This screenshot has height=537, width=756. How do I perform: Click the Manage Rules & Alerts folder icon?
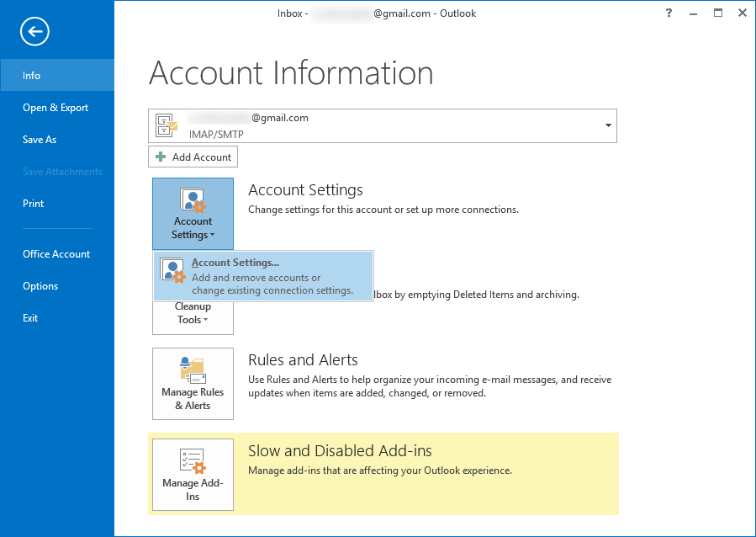193,370
